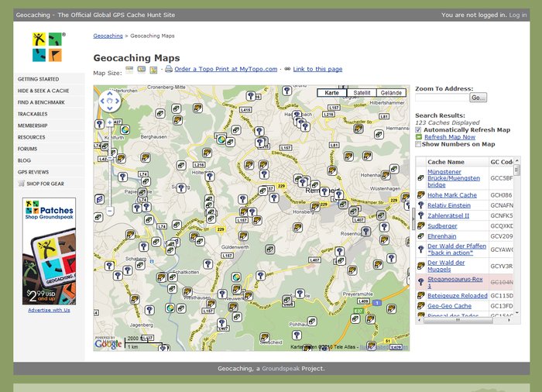Click the Patches Shop Groundspeak ad image
This screenshot has width=542, height=392.
pos(49,251)
